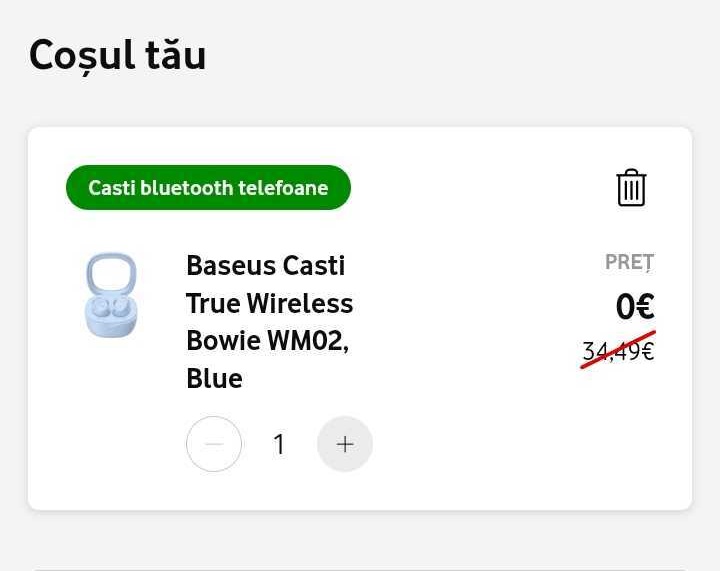Increase quantity with the plus button
Image resolution: width=720 pixels, height=571 pixels.
(345, 444)
